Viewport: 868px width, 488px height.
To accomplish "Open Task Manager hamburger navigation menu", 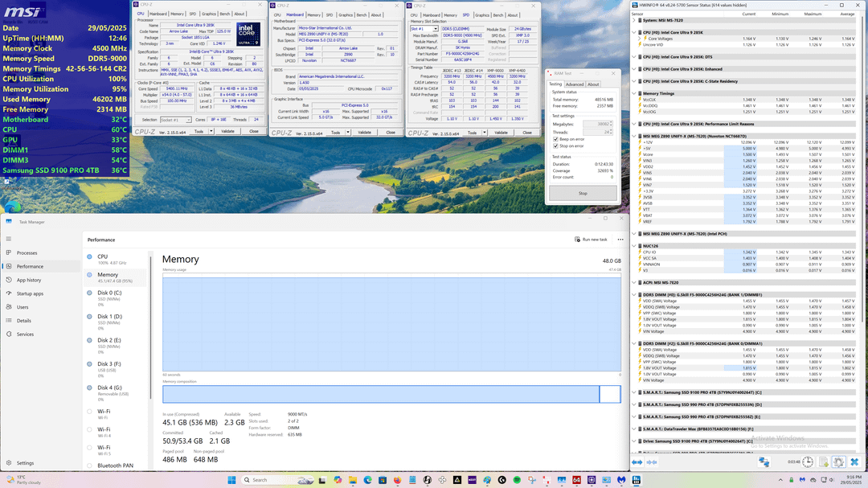I will point(8,239).
